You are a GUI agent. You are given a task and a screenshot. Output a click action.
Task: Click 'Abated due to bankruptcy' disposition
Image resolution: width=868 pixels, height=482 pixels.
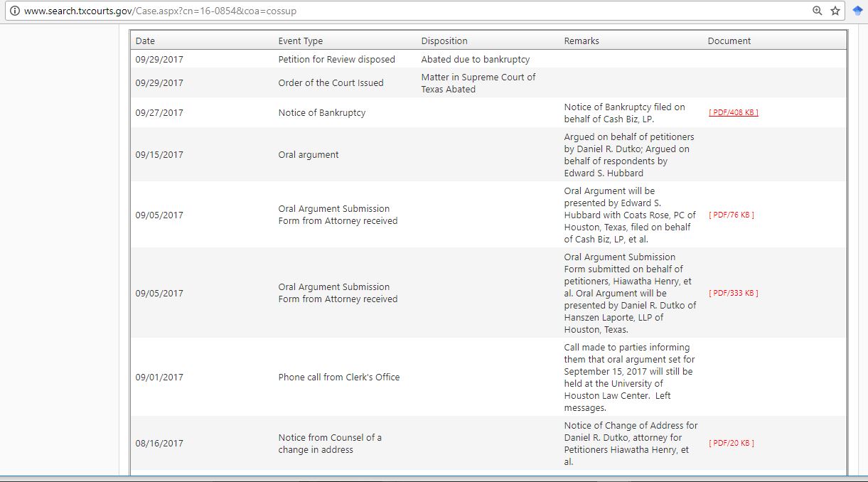click(x=476, y=59)
